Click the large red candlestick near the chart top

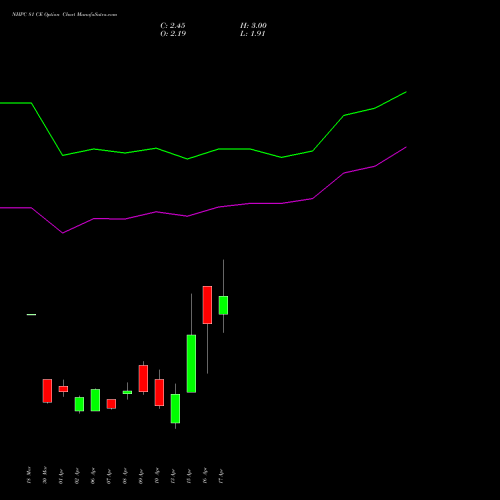pos(207,305)
